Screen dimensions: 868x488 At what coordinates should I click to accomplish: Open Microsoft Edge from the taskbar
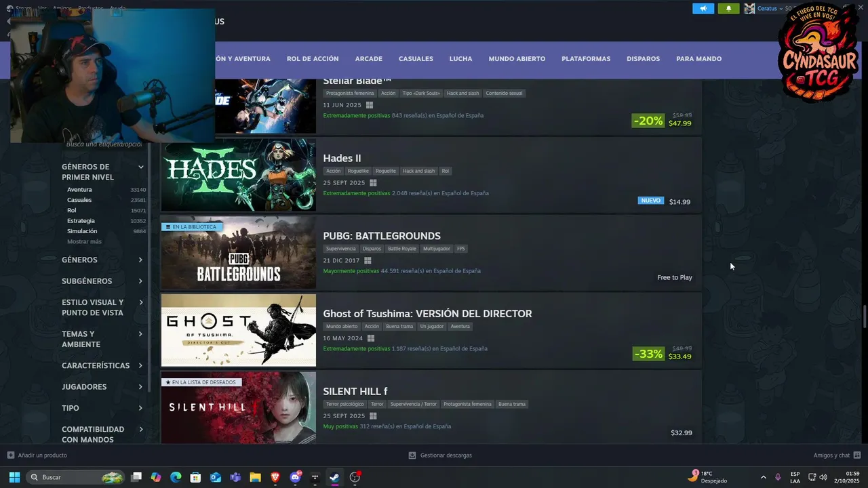(176, 477)
